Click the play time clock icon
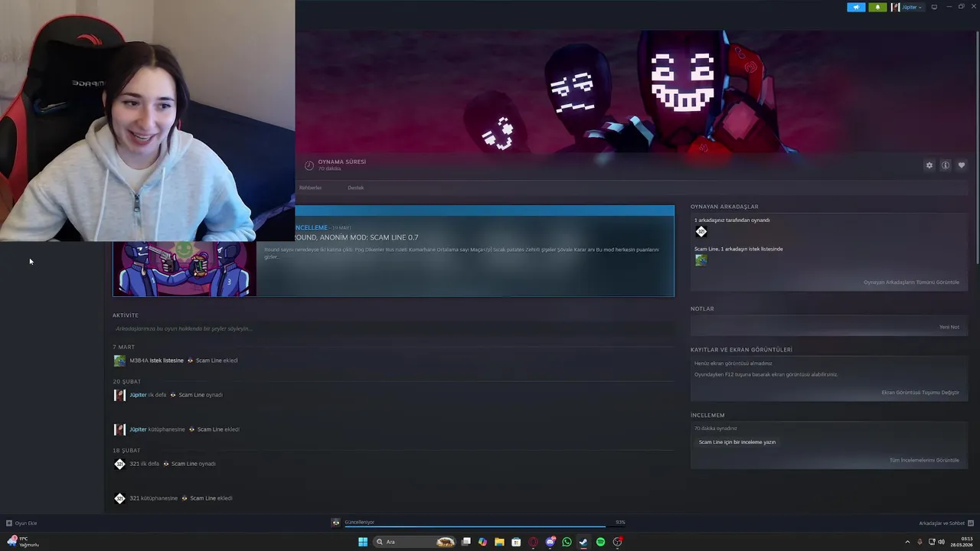Viewport: 980px width, 551px height. [309, 165]
